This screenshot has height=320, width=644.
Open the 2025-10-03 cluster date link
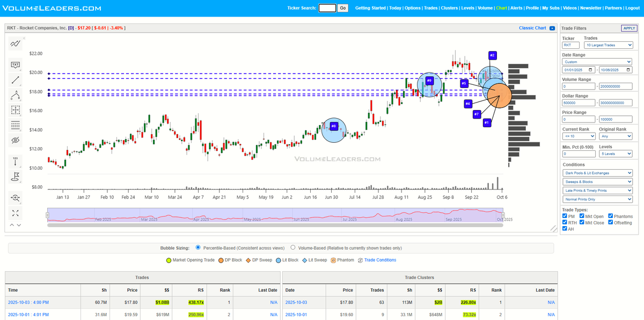(x=296, y=303)
